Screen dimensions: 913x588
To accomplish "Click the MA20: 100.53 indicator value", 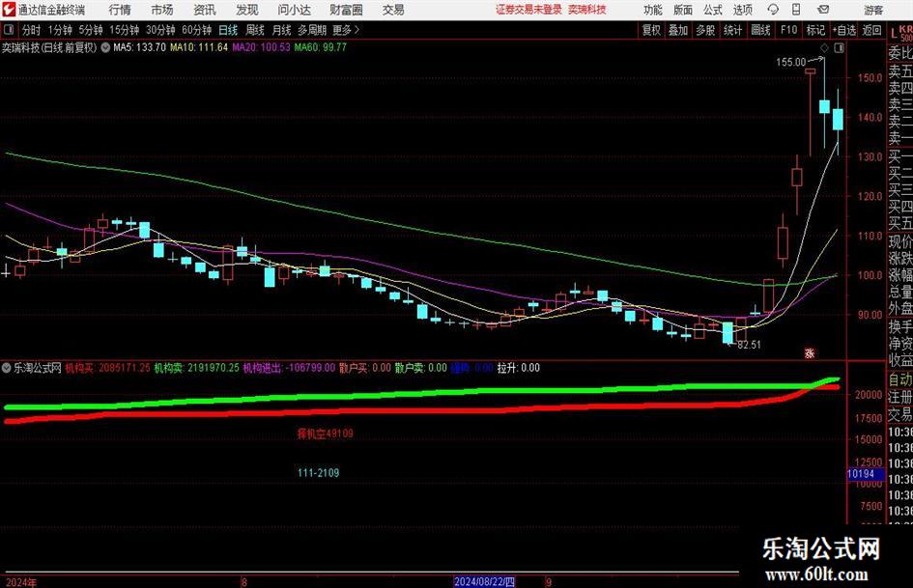I will click(x=261, y=47).
